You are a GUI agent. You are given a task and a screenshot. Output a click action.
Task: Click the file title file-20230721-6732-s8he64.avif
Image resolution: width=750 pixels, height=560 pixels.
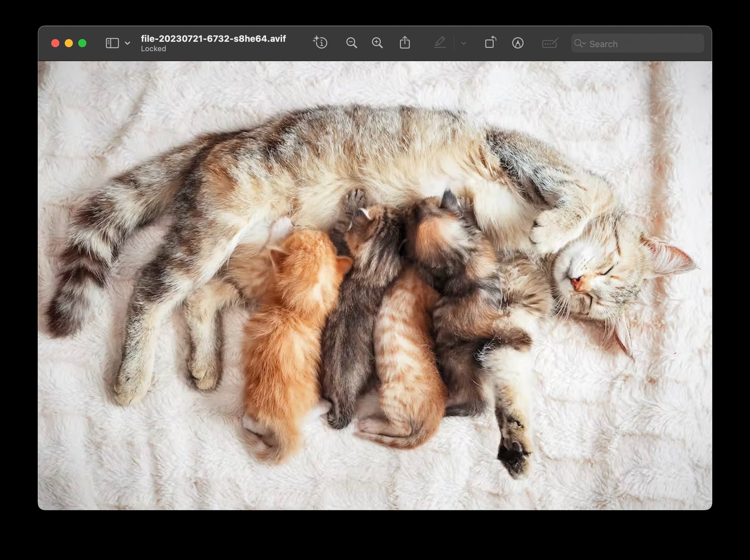pyautogui.click(x=213, y=39)
